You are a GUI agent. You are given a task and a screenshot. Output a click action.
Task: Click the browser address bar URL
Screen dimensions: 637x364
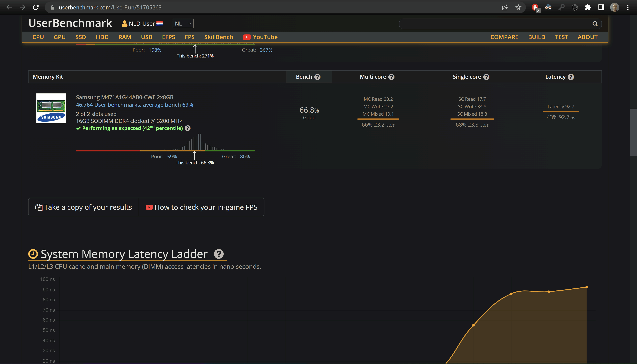(x=110, y=7)
